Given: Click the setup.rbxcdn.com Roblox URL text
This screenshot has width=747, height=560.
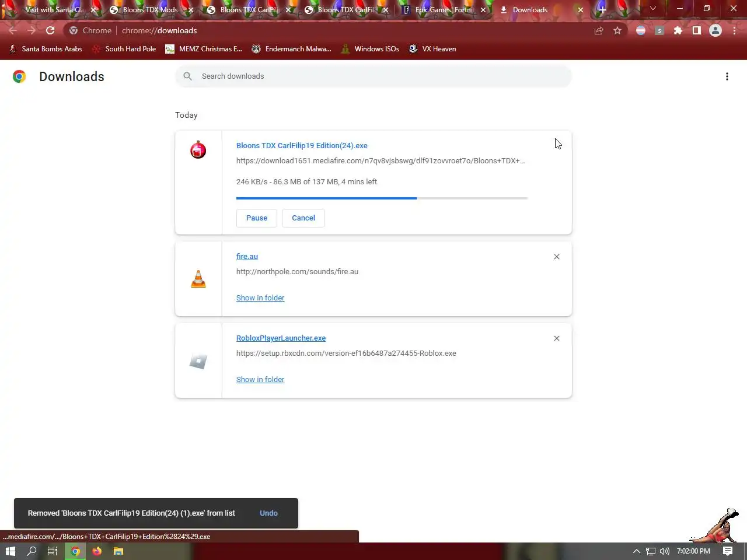Looking at the screenshot, I should coord(346,353).
